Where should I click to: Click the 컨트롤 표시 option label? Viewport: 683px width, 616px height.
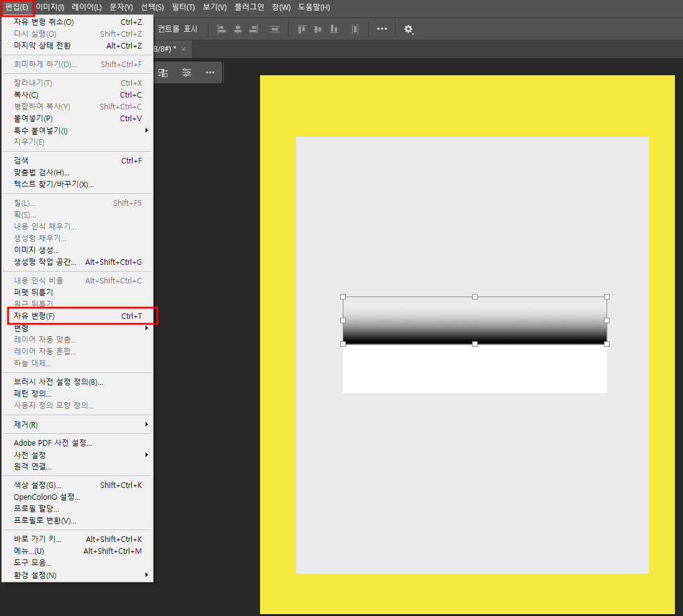(178, 29)
